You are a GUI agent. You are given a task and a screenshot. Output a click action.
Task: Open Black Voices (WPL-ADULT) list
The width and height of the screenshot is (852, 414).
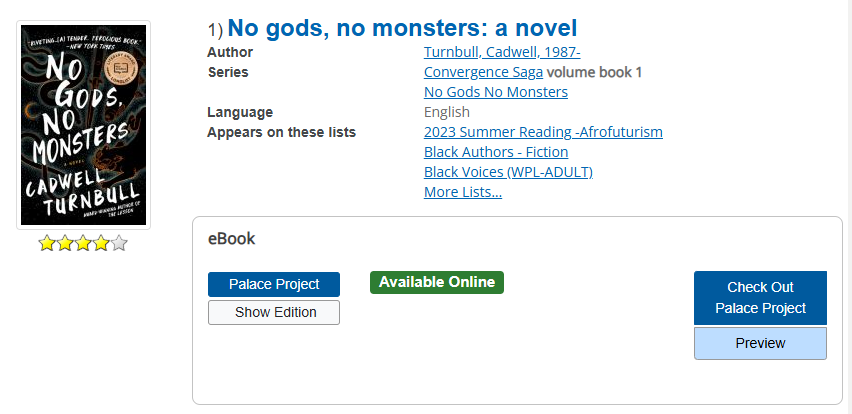click(508, 172)
